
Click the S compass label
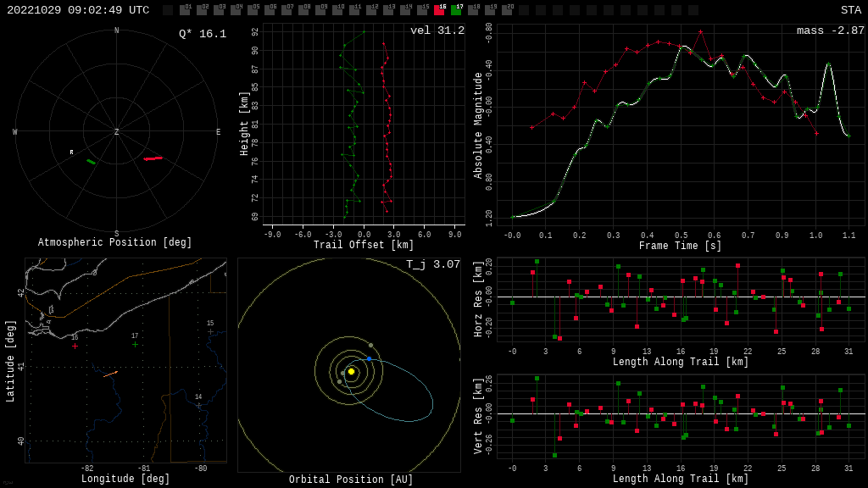pyautogui.click(x=116, y=234)
